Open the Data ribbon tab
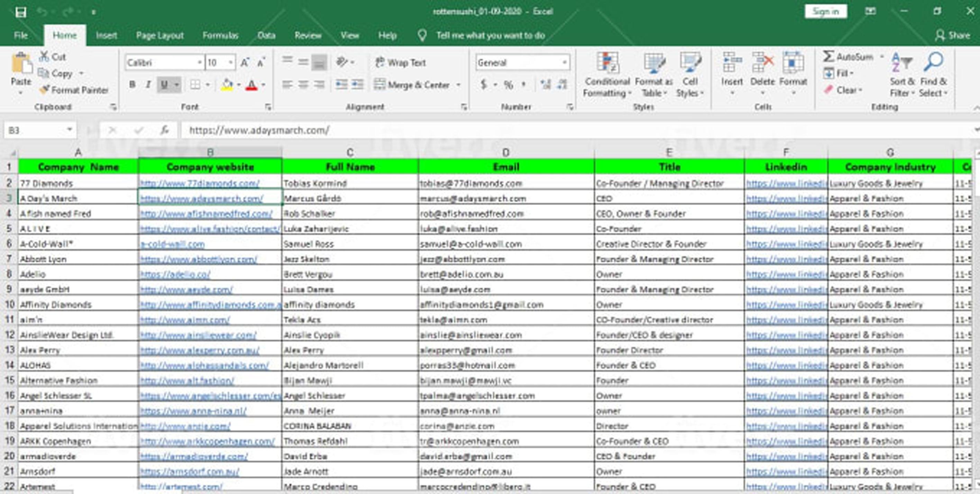 (x=266, y=35)
